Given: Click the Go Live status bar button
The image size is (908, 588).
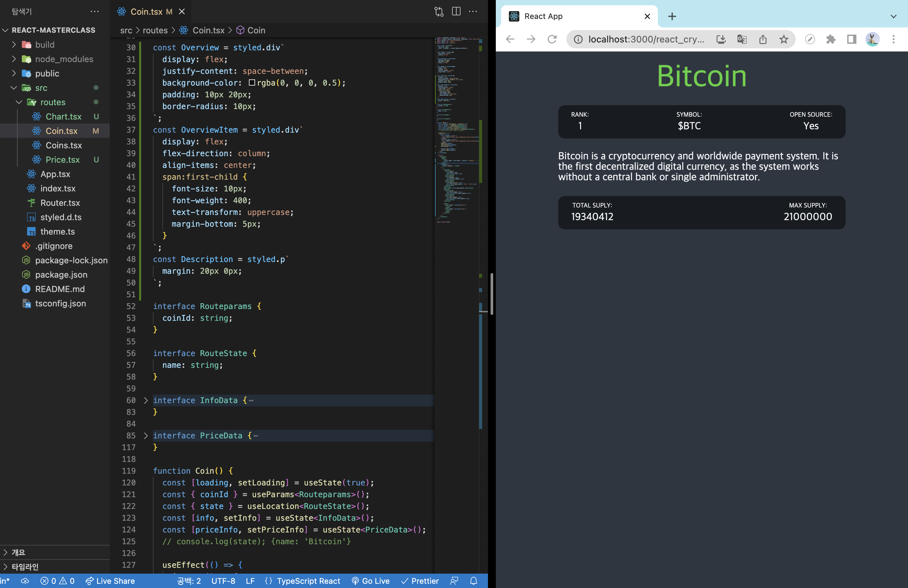Looking at the screenshot, I should pyautogui.click(x=370, y=581).
